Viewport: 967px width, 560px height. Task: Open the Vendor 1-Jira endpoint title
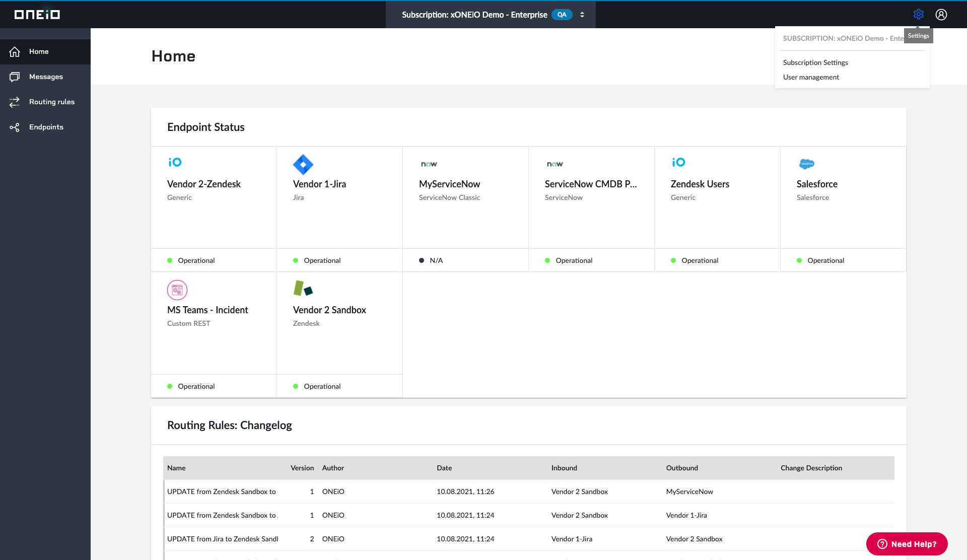319,184
